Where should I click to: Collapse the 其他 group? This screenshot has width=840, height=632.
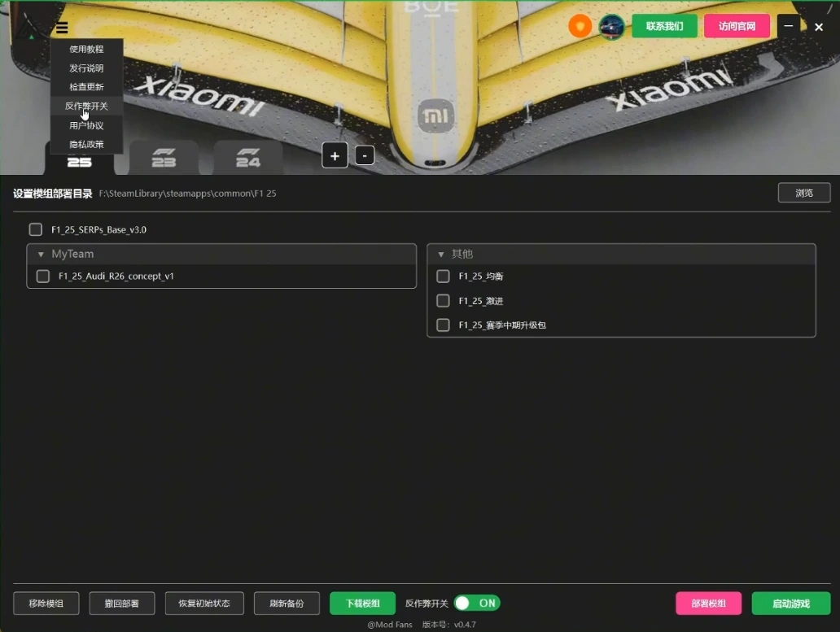tap(441, 255)
